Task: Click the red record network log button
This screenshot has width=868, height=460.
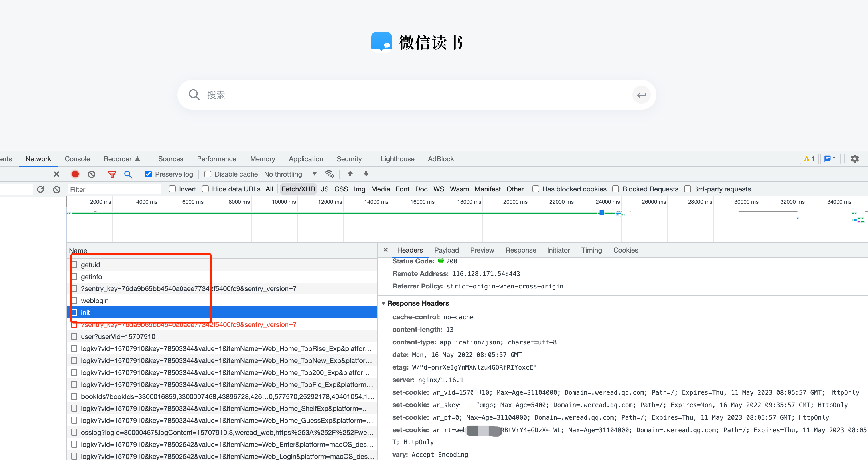Action: [75, 174]
